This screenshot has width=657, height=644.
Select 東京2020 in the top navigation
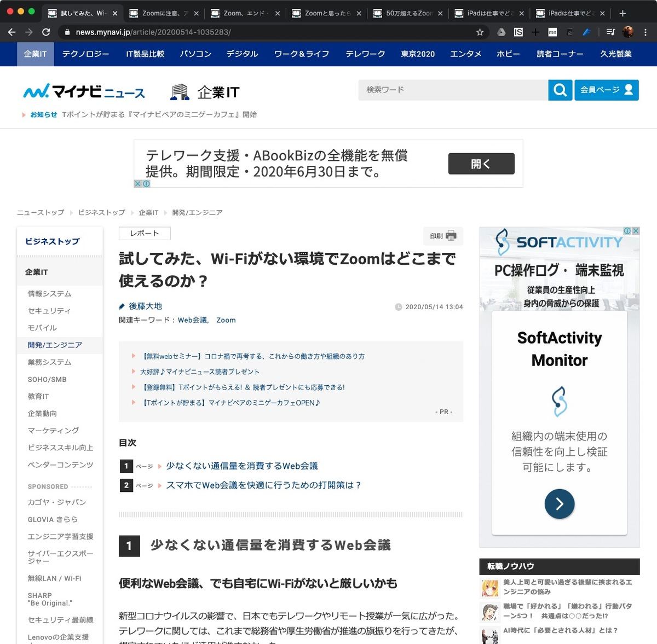tap(418, 54)
